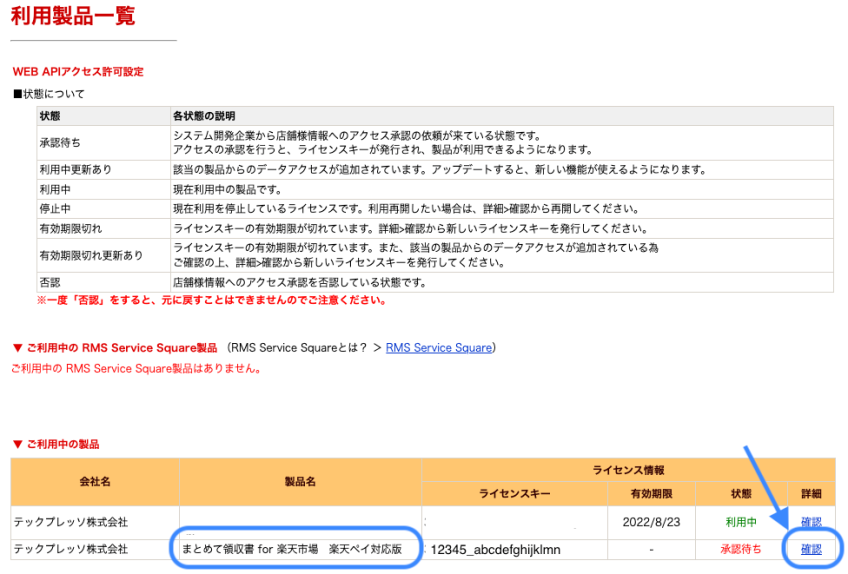Viewport: 848px width, 574px height.
Task: Click the 詳細 column header
Action: [810, 494]
